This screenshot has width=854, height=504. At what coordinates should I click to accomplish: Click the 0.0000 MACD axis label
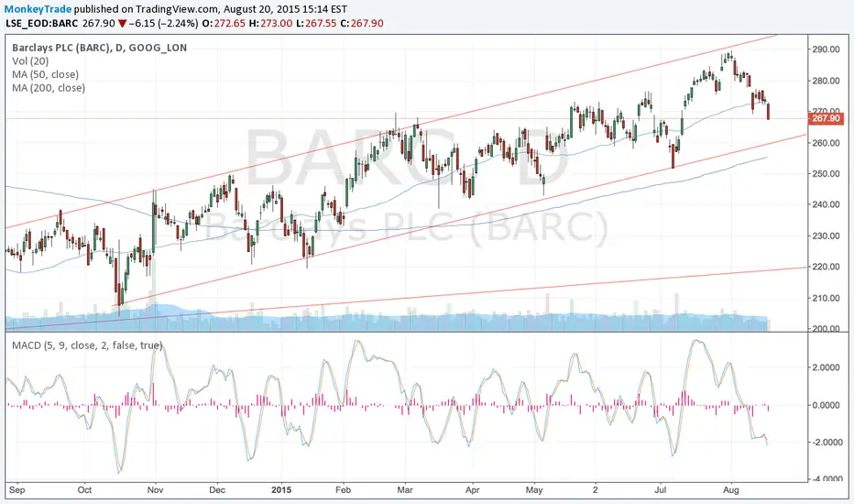827,405
